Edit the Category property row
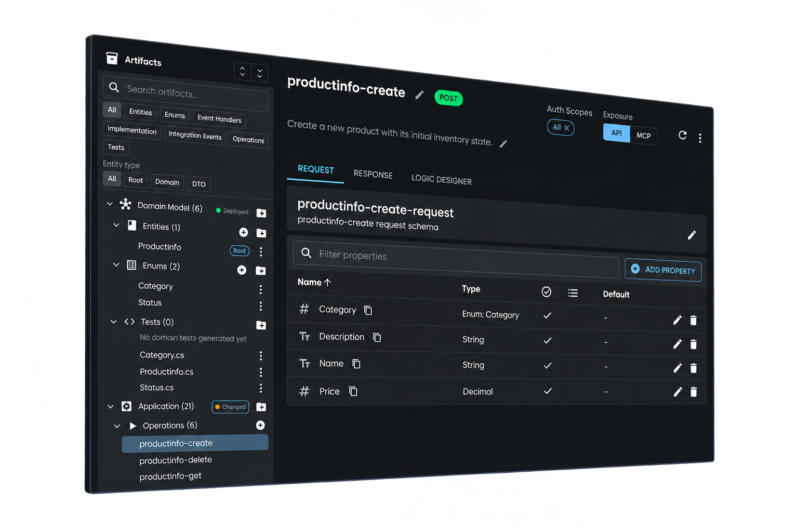The width and height of the screenshot is (798, 532). pyautogui.click(x=677, y=320)
